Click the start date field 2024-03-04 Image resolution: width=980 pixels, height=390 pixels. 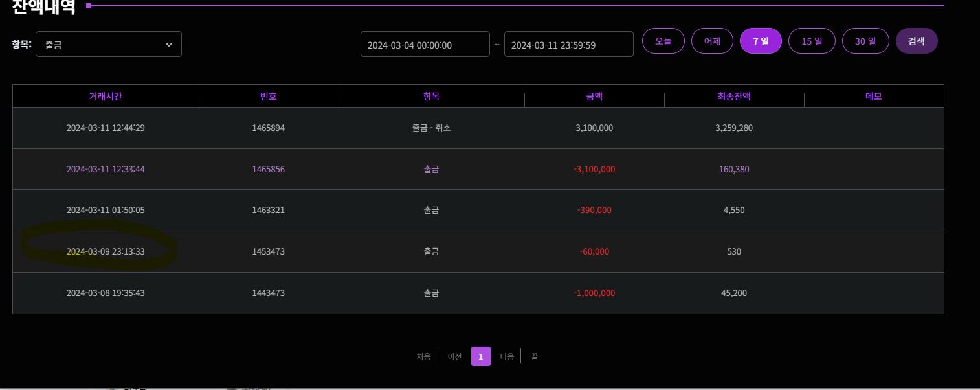tap(425, 45)
